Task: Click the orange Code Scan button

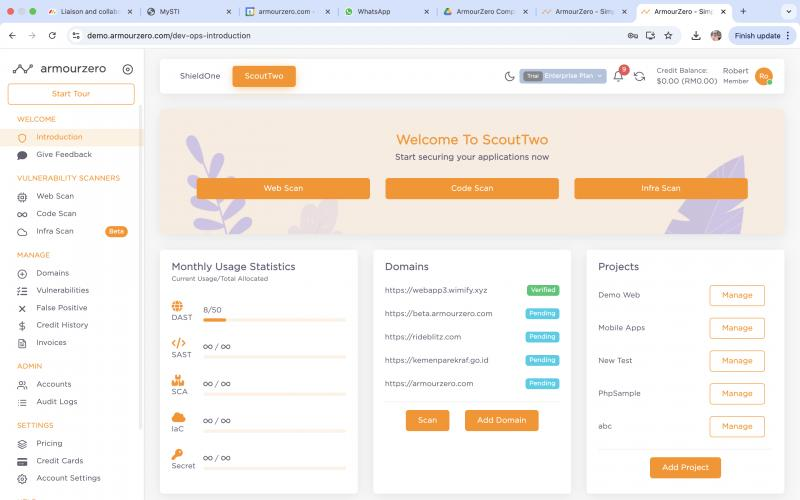Action: [x=472, y=188]
